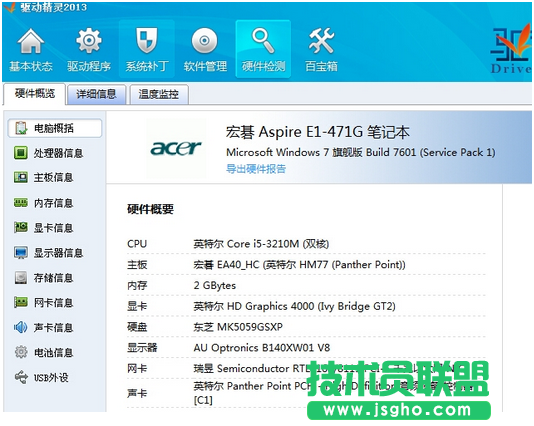Click the acer brand logo
This screenshot has height=426, width=534.
click(x=176, y=148)
